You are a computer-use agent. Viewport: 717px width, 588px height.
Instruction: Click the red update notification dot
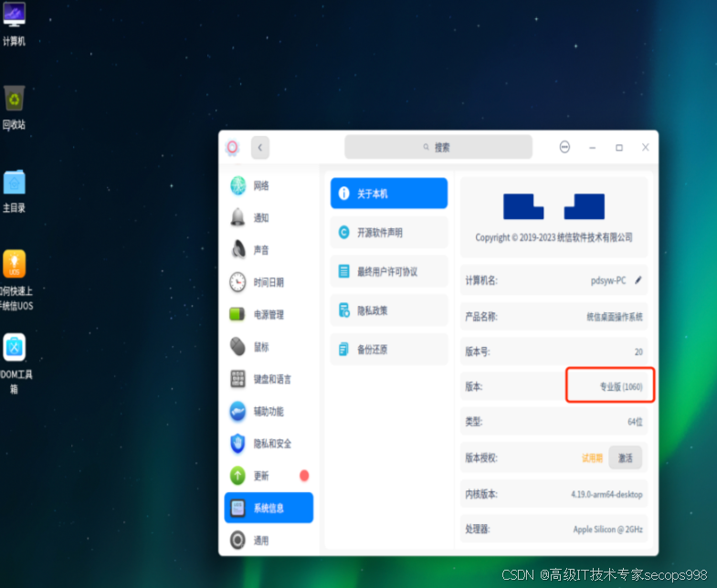(x=304, y=476)
